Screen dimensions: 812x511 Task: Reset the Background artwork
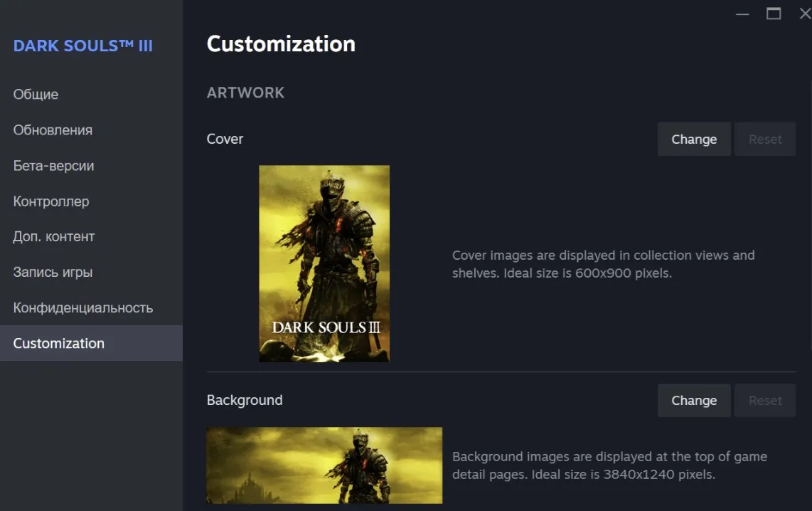(x=765, y=401)
